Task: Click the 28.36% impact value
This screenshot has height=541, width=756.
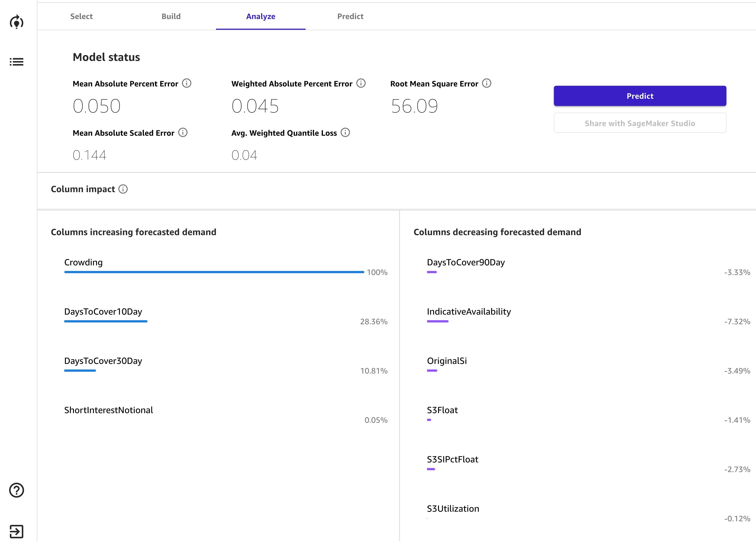Action: 374,322
